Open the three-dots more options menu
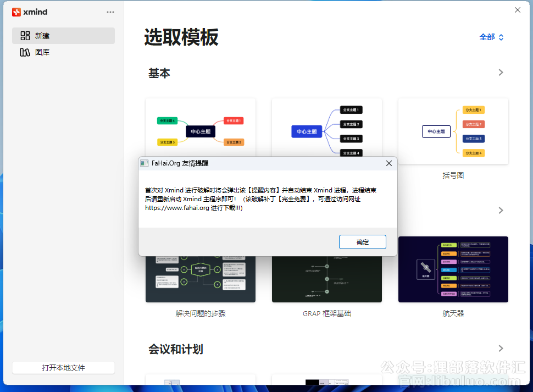The image size is (533, 392). point(110,12)
